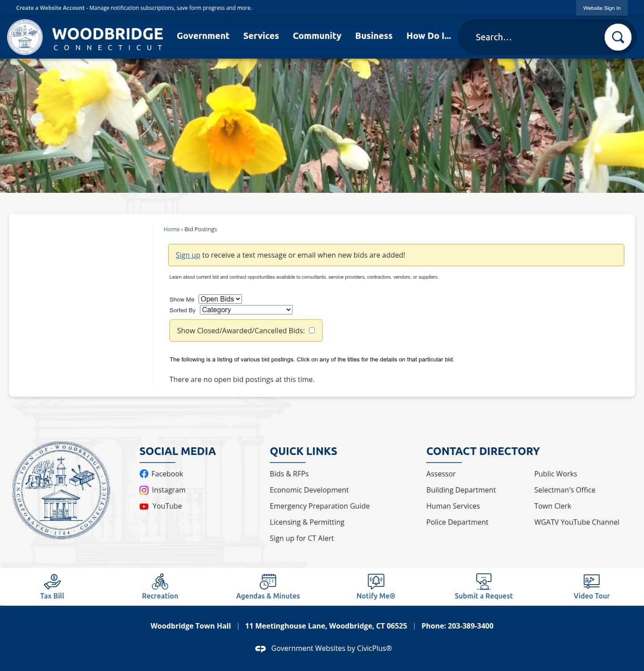644x671 pixels.
Task: Click the Recreation bicycle icon
Action: pos(160,582)
